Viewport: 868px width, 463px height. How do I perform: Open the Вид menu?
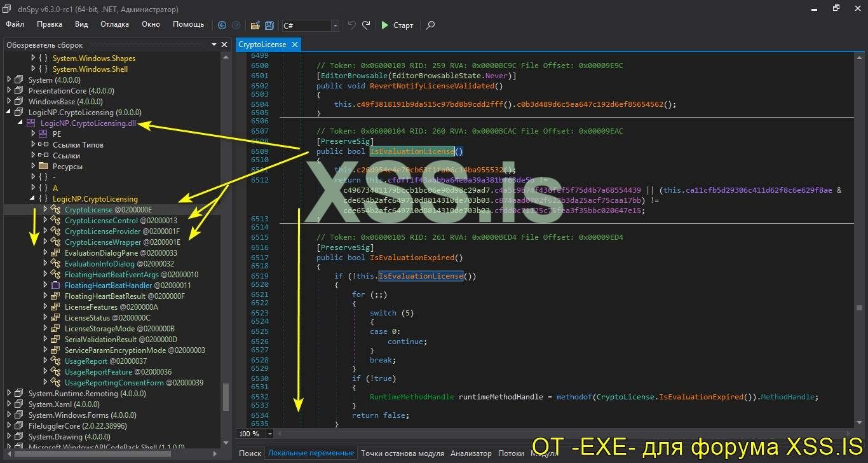click(81, 24)
